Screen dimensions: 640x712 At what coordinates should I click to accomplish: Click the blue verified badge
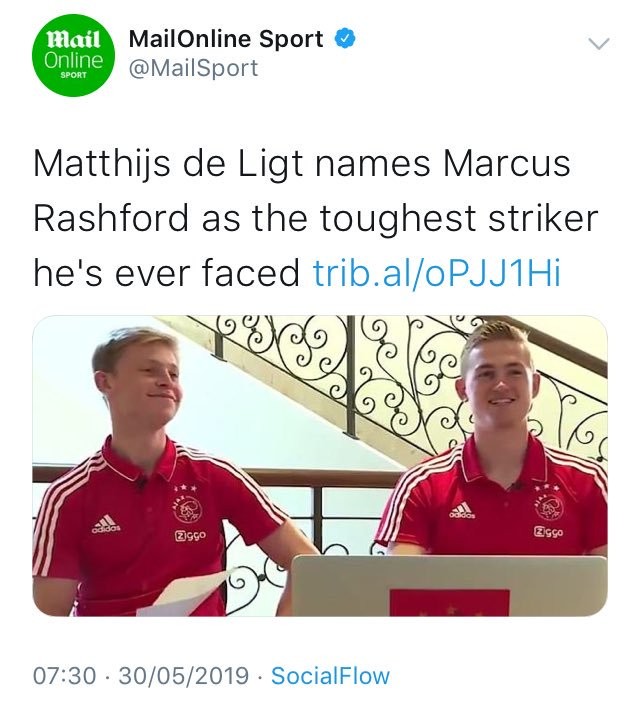[x=345, y=38]
